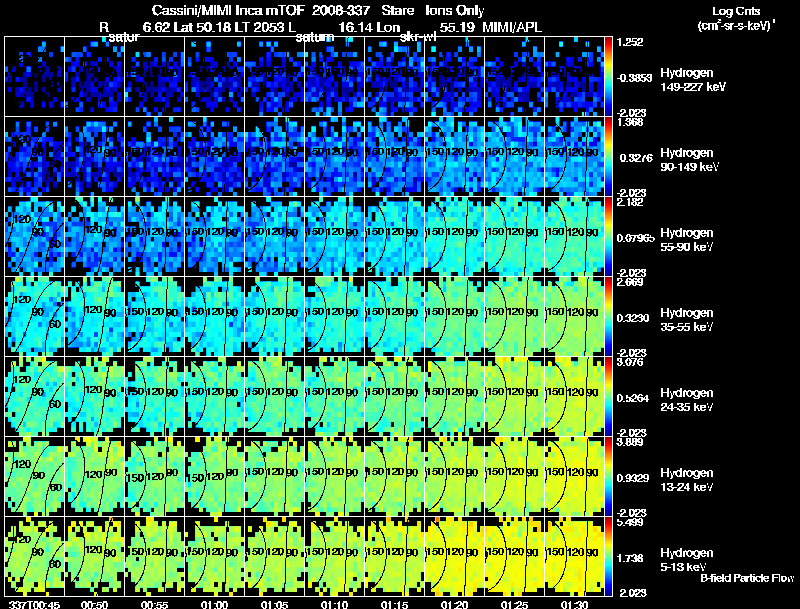Click the '1.368' colorbar value
The height and width of the screenshot is (609, 800).
pos(630,122)
